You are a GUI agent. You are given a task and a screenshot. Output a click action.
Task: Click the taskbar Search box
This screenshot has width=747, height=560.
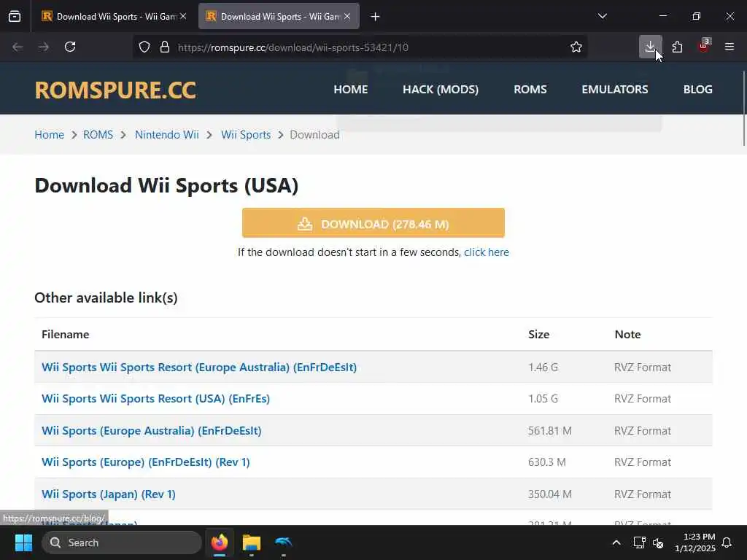point(122,542)
